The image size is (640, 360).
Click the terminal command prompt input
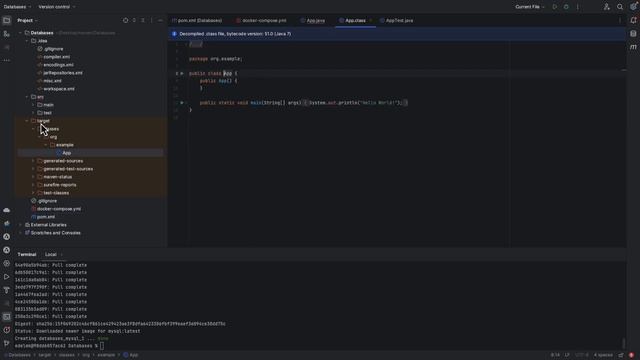point(102,346)
